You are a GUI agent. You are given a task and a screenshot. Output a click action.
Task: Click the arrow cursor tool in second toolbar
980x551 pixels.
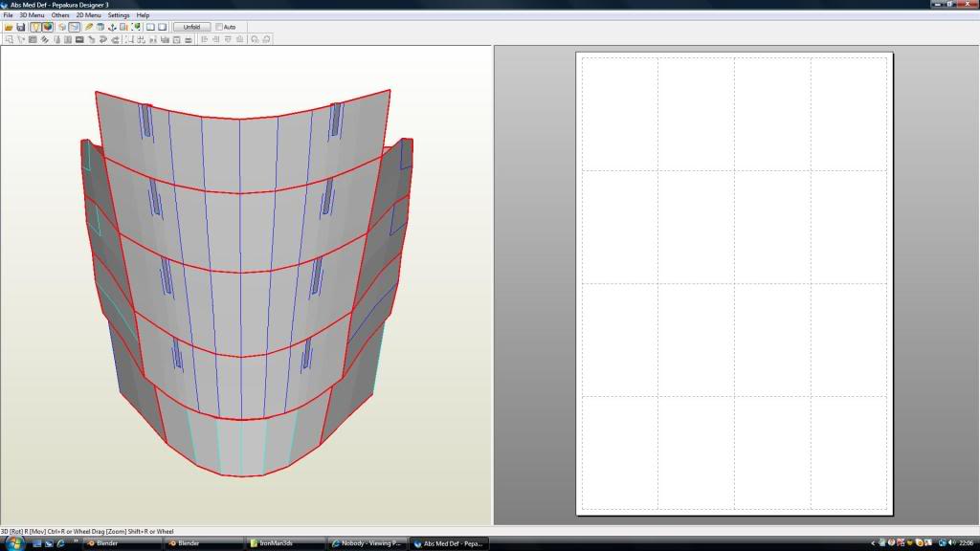click(x=21, y=39)
